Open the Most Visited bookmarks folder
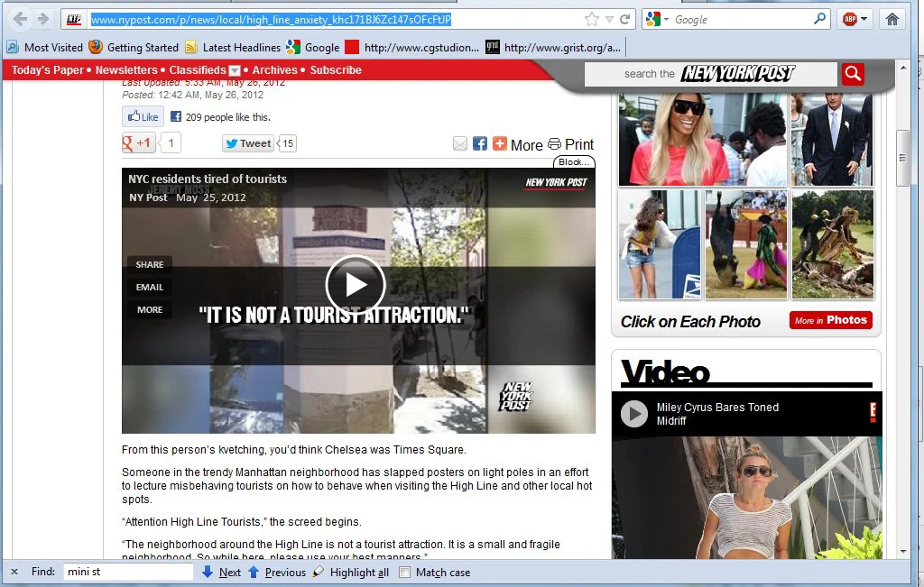The image size is (924, 587). pyautogui.click(x=44, y=48)
